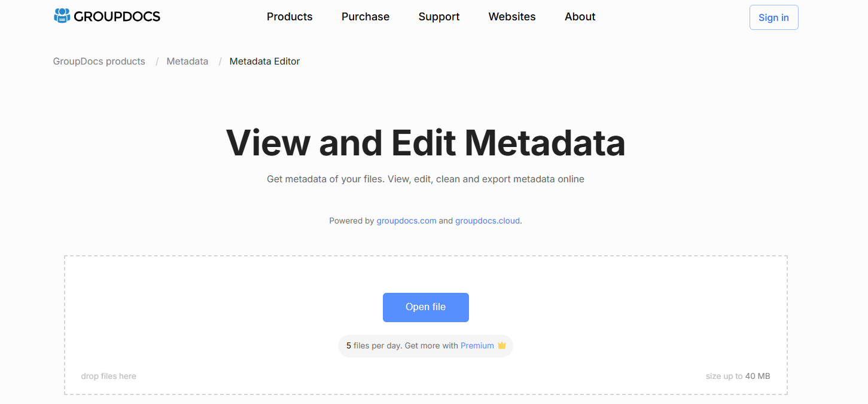Open the Purchase menu
868x404 pixels.
click(x=366, y=17)
